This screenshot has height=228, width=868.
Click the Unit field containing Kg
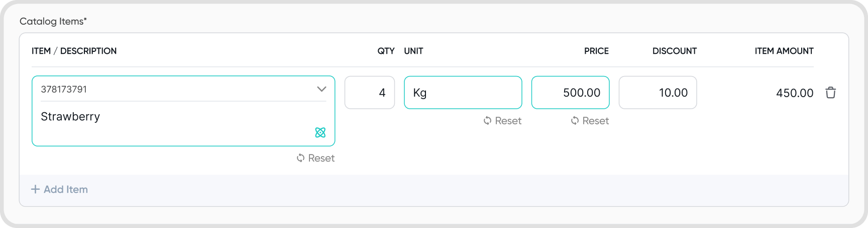click(463, 93)
